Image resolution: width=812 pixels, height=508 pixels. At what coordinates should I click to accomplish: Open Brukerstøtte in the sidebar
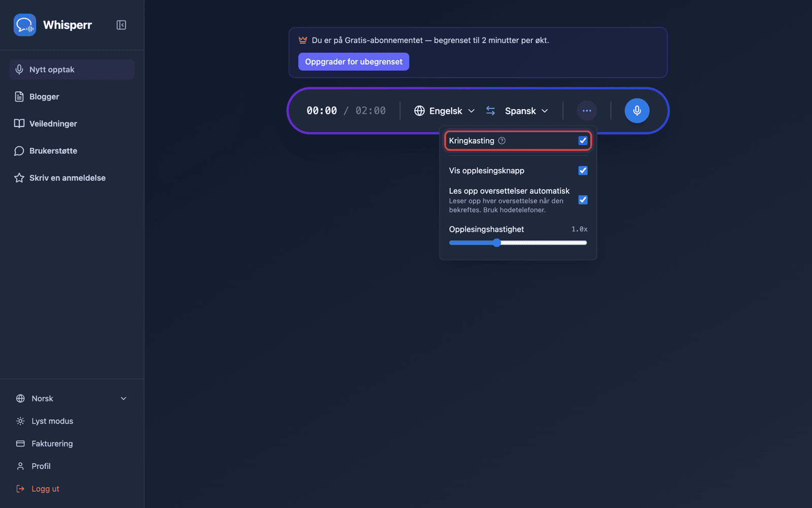click(72, 151)
